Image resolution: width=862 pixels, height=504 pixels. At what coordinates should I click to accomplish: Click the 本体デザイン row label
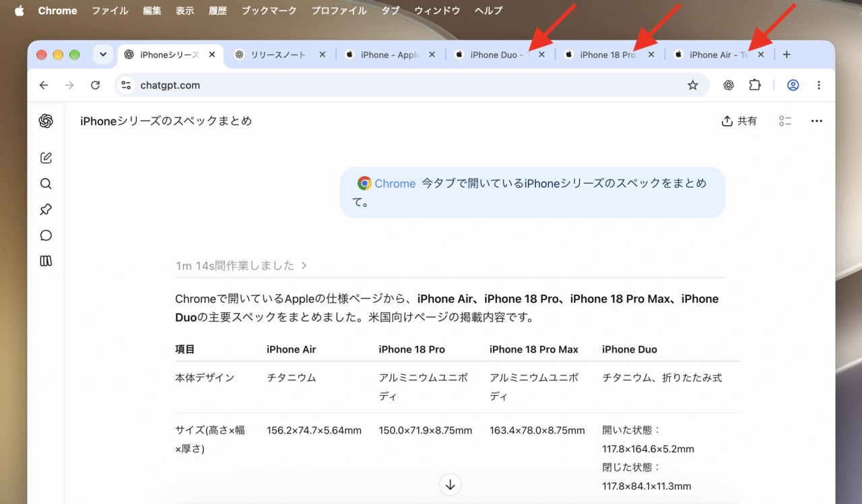coord(205,378)
